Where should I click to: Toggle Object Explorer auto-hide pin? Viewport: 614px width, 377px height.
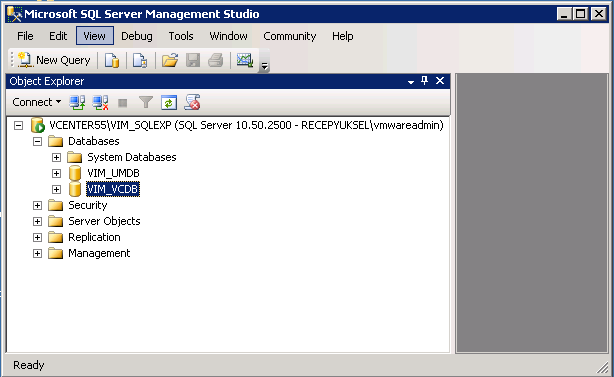point(424,81)
